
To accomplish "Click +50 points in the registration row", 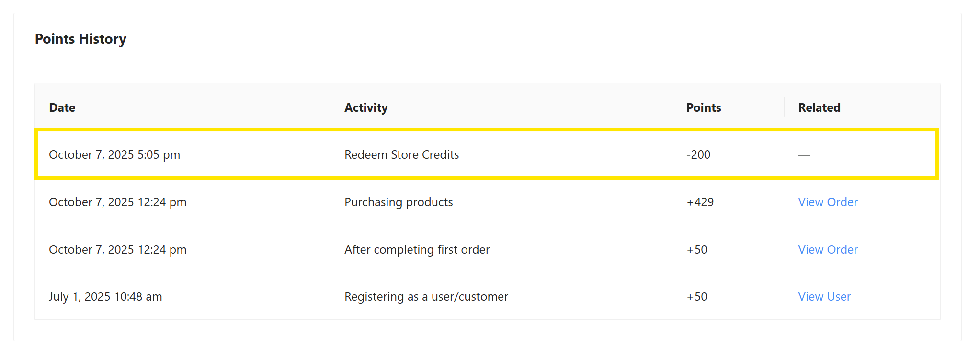I will click(x=696, y=296).
